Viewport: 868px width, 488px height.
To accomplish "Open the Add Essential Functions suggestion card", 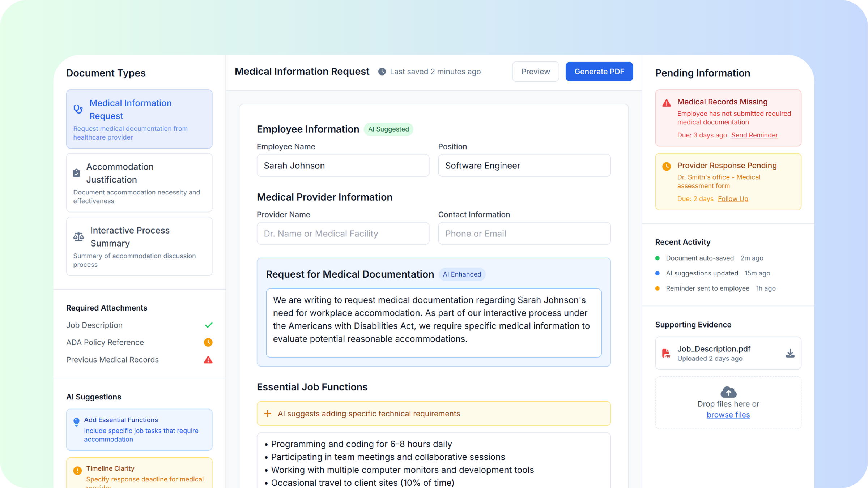I will click(x=139, y=429).
